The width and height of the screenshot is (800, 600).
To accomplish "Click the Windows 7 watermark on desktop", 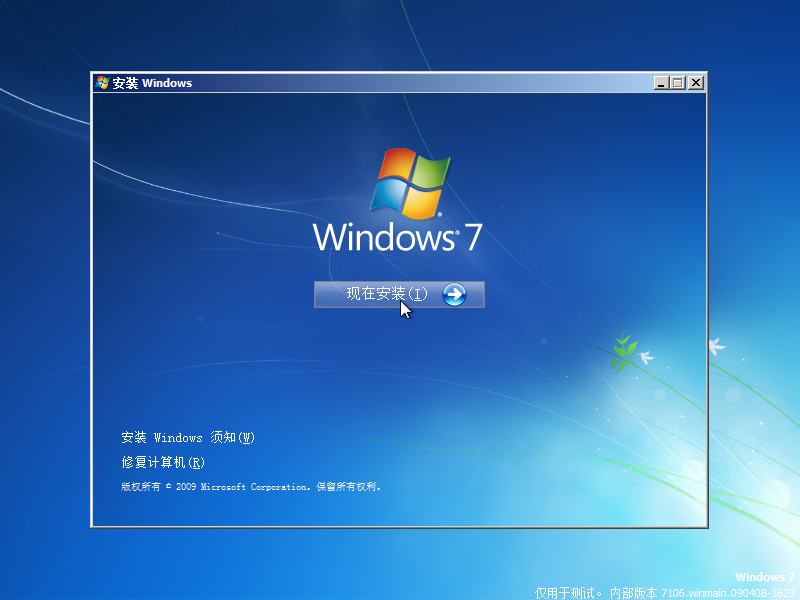I will (763, 577).
